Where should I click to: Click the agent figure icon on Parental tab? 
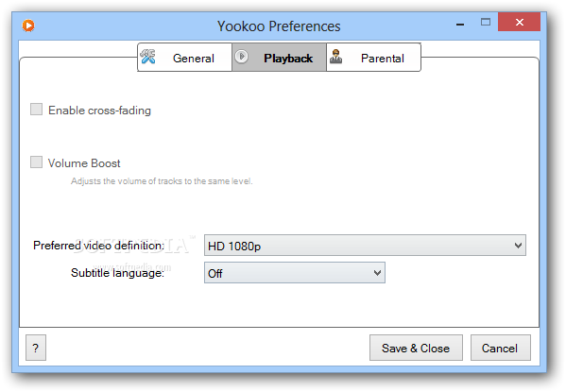coord(335,57)
